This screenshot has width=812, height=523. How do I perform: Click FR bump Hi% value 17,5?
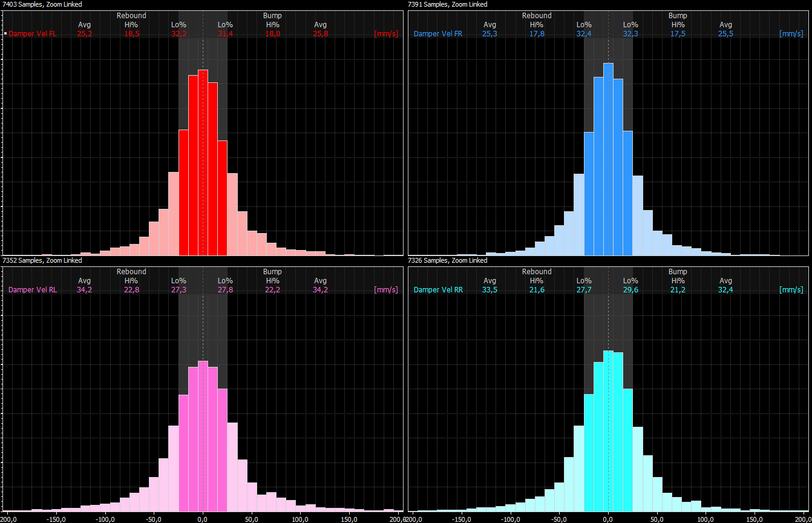[x=678, y=34]
